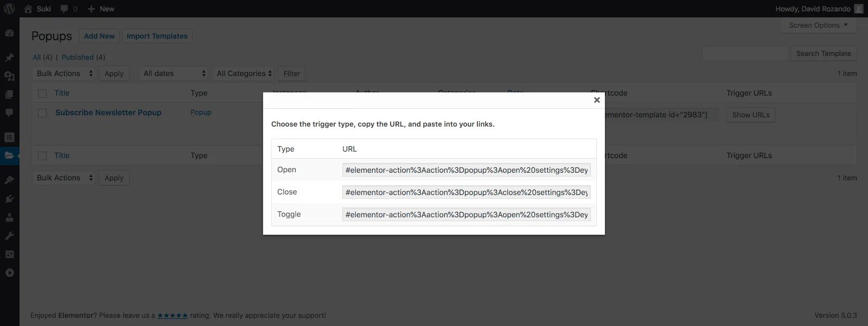
Task: Select the Close trigger URL field
Action: tap(467, 192)
